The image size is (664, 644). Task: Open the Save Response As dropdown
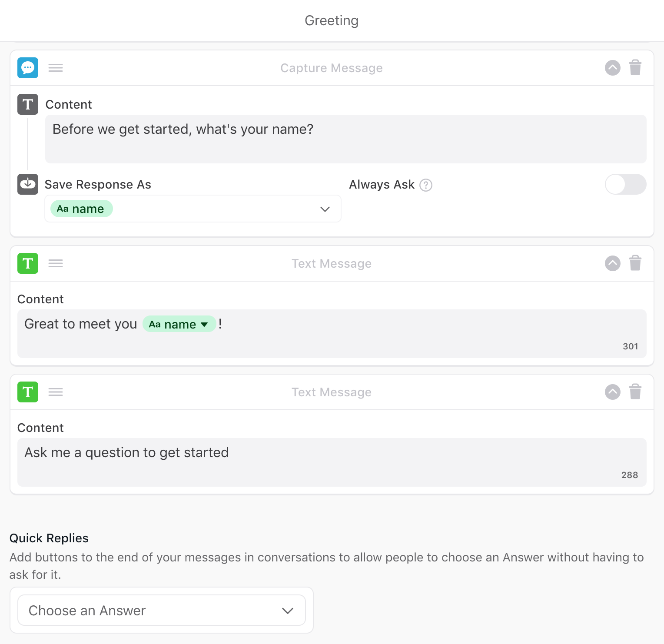324,209
